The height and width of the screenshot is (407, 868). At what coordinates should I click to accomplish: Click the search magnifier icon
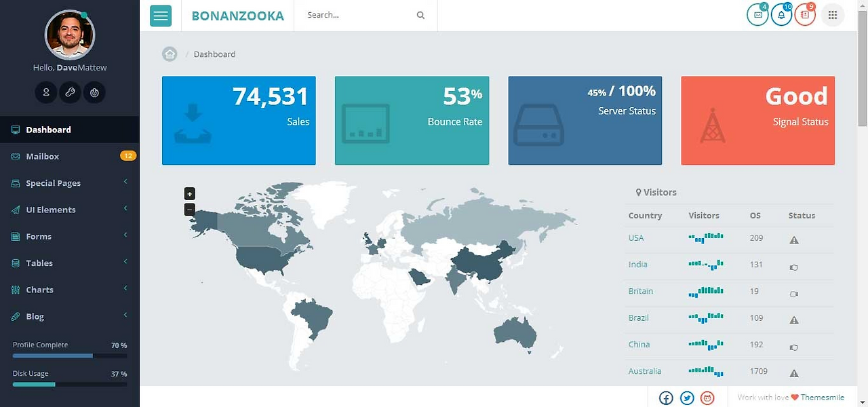(420, 15)
